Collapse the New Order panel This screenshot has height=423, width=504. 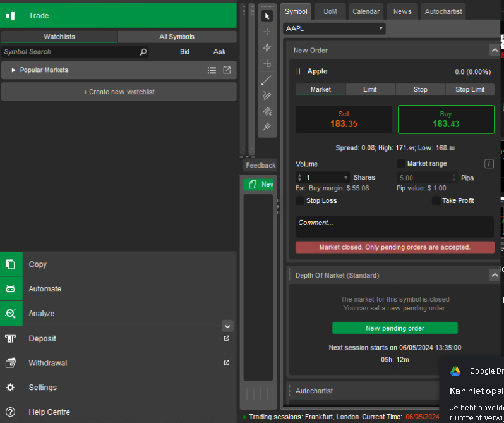495,50
